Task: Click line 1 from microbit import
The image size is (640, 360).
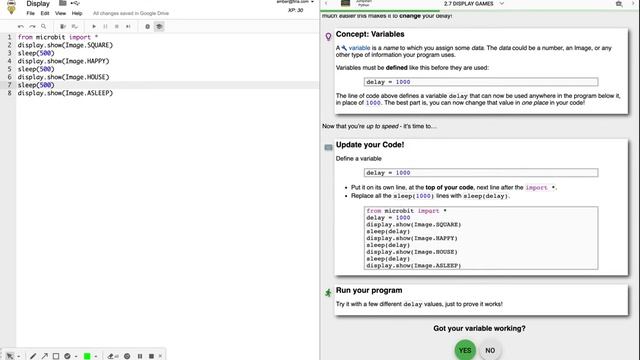Action: (58, 37)
